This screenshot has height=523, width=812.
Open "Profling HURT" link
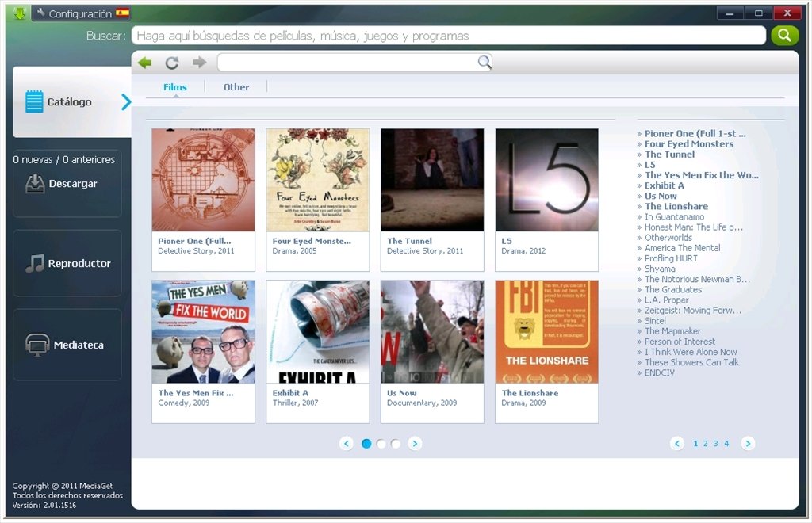click(x=671, y=258)
